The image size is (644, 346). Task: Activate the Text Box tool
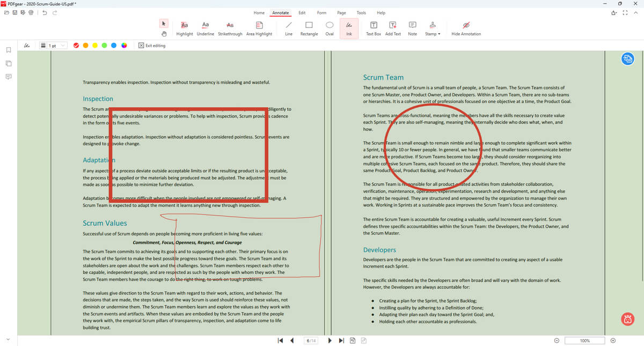point(374,28)
